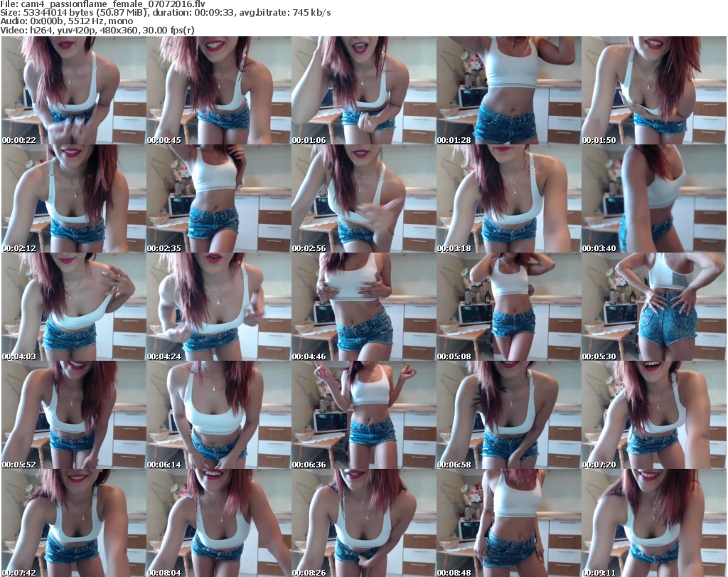Select the thumbnail at 00:04:24
Viewport: 728px width, 577px height.
(219, 307)
